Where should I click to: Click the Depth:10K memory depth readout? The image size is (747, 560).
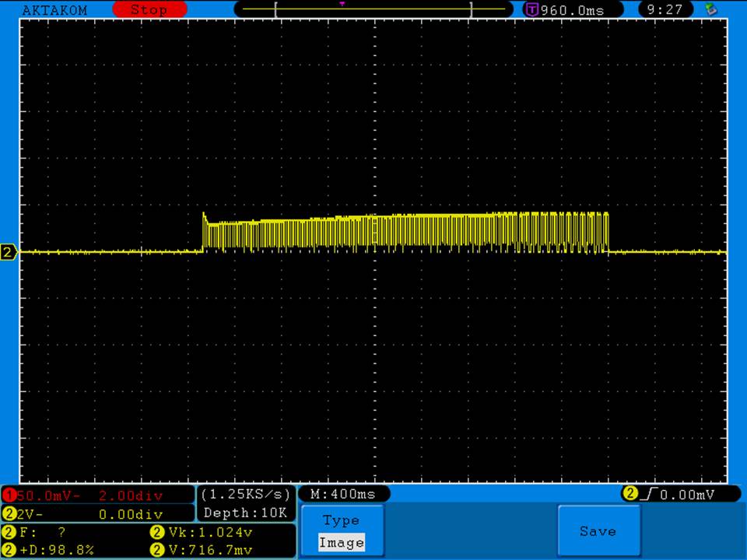tap(246, 513)
